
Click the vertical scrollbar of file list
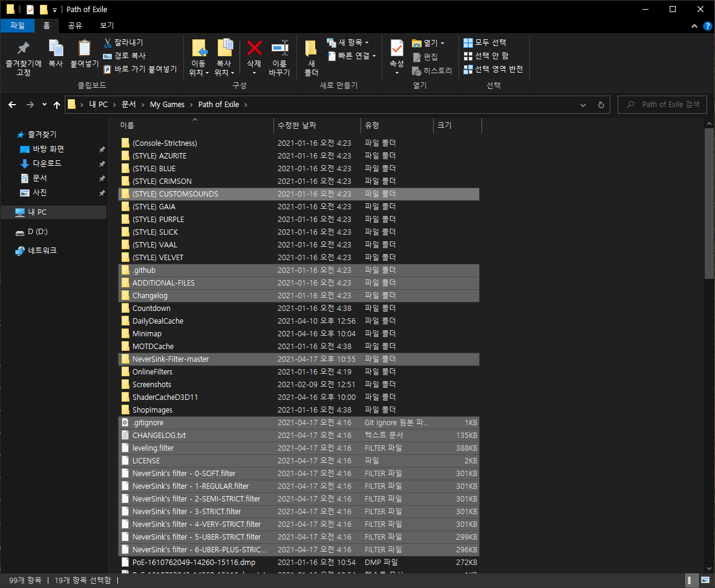708,203
